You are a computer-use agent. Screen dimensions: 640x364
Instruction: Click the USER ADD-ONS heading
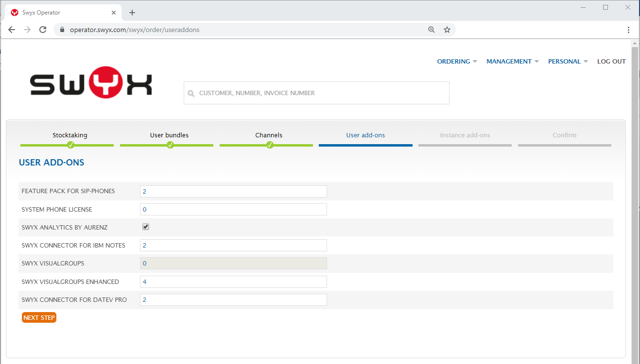52,163
